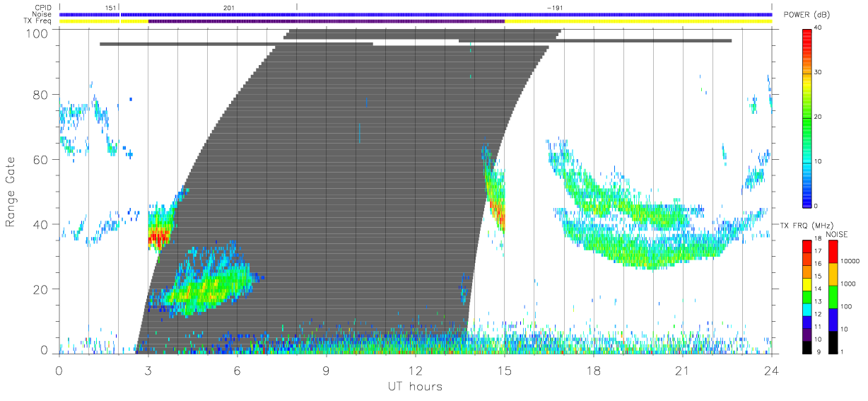Click the purple TX Freq band segment
Viewport: 868px width, 401px height.
pyautogui.click(x=327, y=21)
